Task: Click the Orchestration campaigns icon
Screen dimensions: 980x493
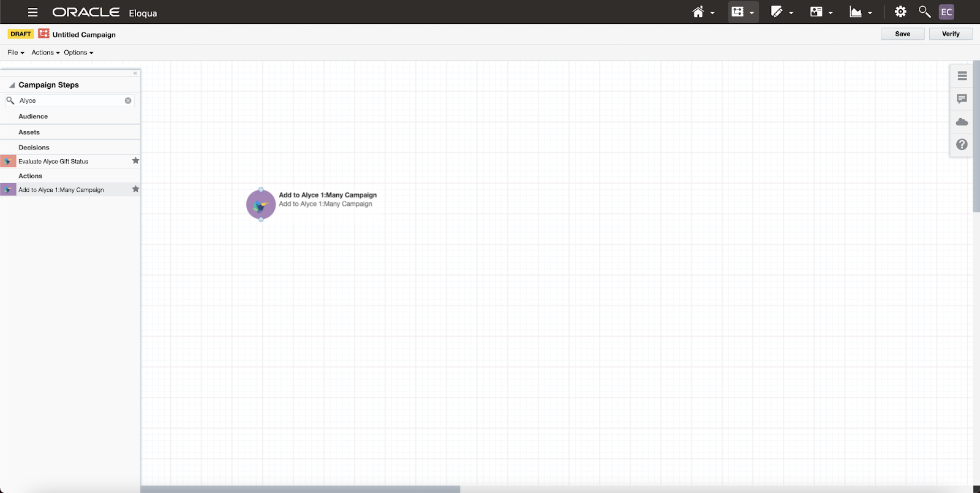Action: point(737,12)
